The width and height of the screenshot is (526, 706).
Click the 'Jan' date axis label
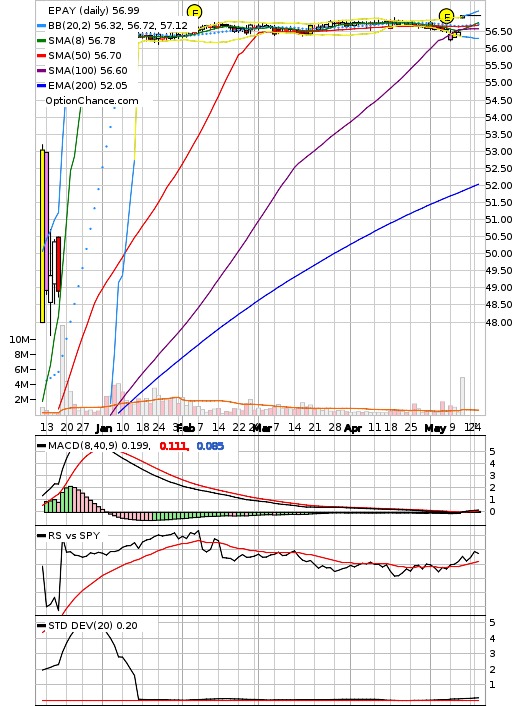pyautogui.click(x=104, y=428)
